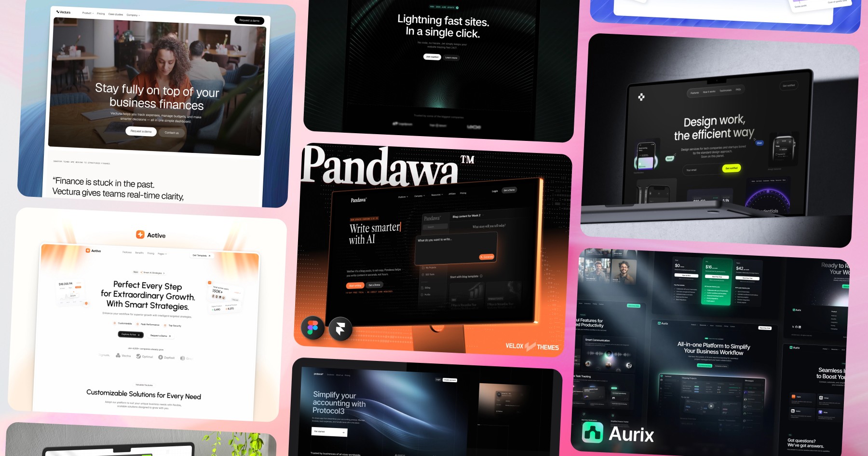Click the Pandawa logo in the site navbar
The image size is (868, 456).
358,200
